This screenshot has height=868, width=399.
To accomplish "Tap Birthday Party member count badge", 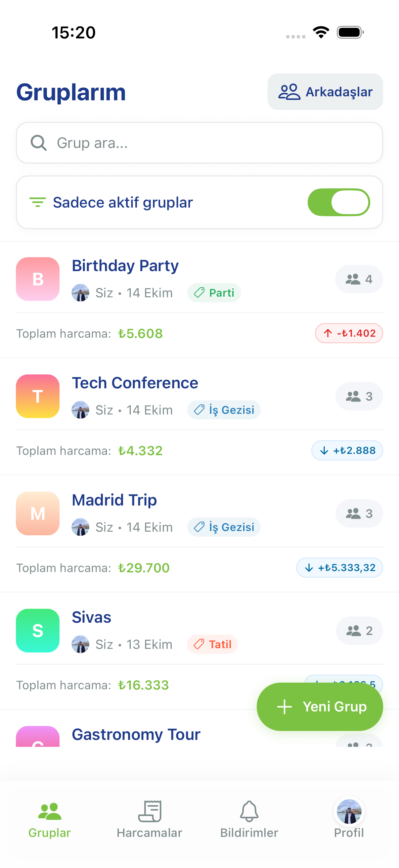I will click(x=359, y=279).
